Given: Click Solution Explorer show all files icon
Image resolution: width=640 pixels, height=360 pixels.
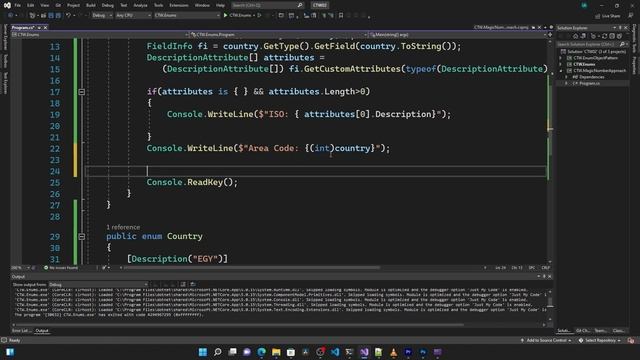Looking at the screenshot, I should click(619, 36).
